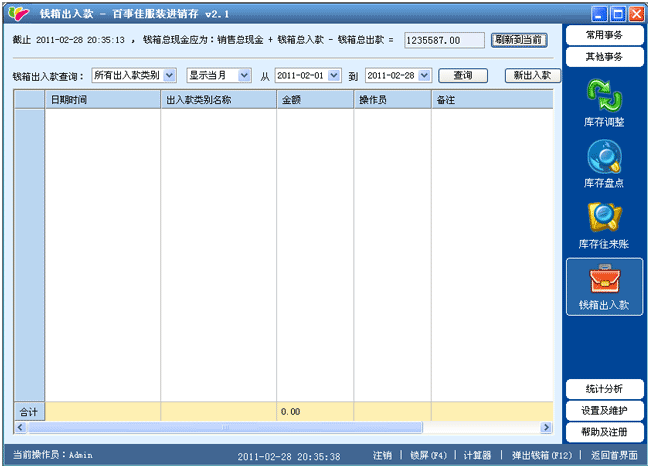
Task: Open 设置及维护 sidebar section
Action: point(603,410)
